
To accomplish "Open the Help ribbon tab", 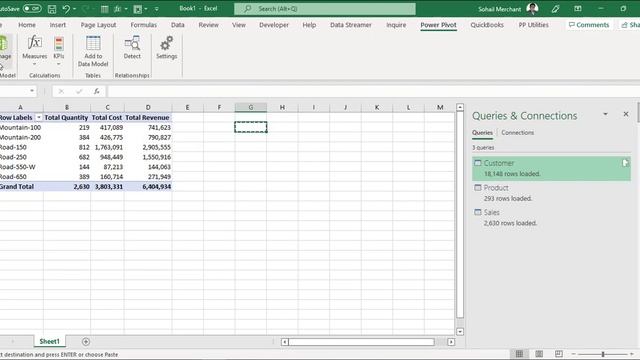I will click(x=309, y=25).
